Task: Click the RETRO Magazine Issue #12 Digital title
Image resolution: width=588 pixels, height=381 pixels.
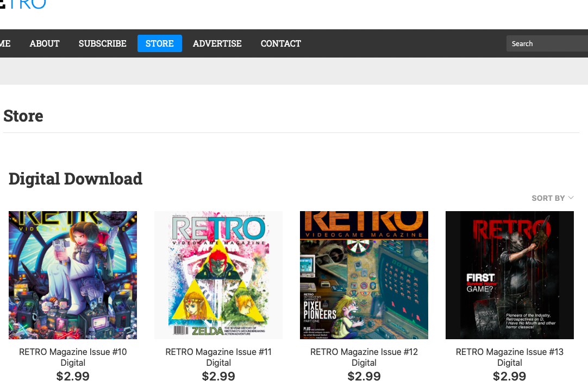Action: (364, 357)
